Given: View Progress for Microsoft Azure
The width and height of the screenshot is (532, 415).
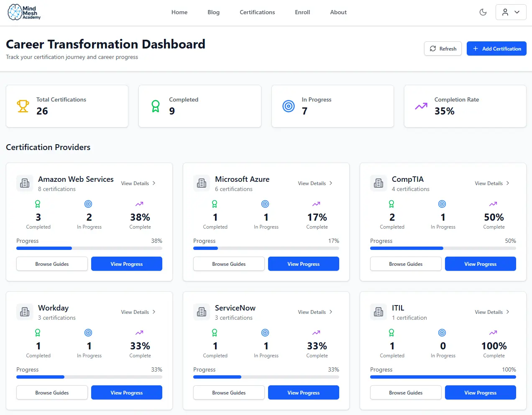Looking at the screenshot, I should (304, 264).
